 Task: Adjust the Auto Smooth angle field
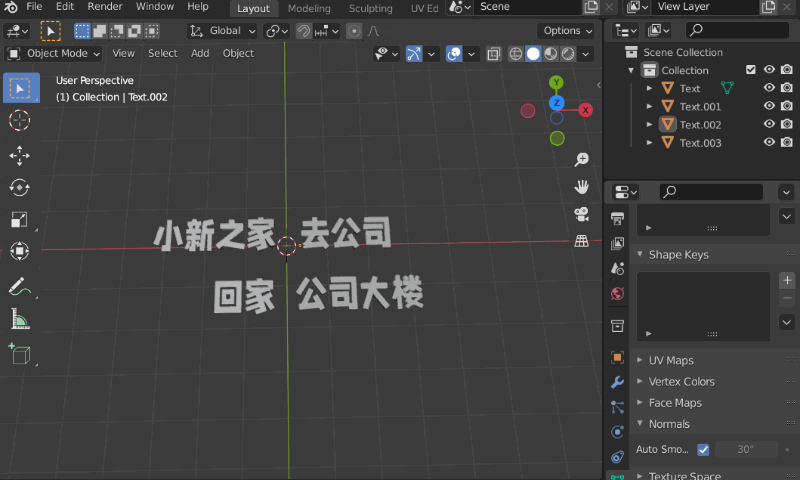tap(745, 449)
